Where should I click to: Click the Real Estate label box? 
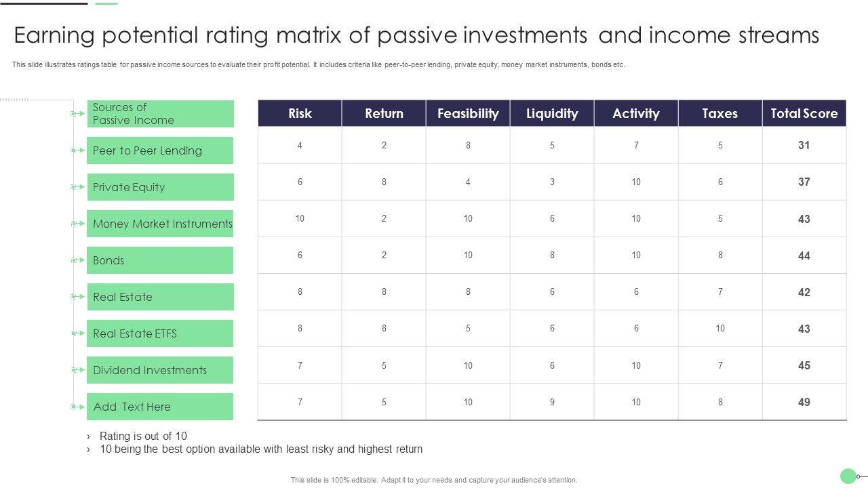click(x=161, y=297)
